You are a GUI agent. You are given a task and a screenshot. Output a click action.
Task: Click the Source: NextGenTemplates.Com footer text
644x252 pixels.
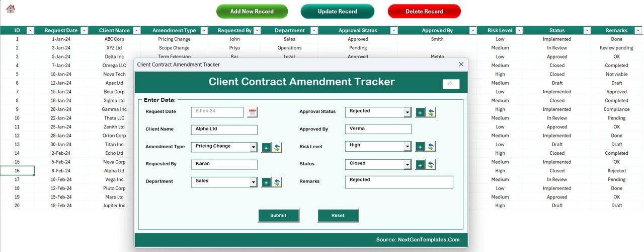coord(418,240)
